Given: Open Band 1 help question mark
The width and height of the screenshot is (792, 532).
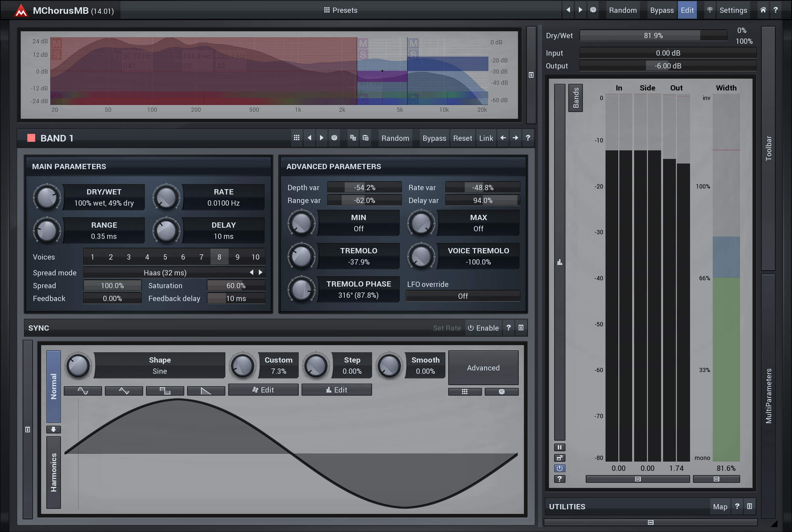Looking at the screenshot, I should (x=528, y=138).
